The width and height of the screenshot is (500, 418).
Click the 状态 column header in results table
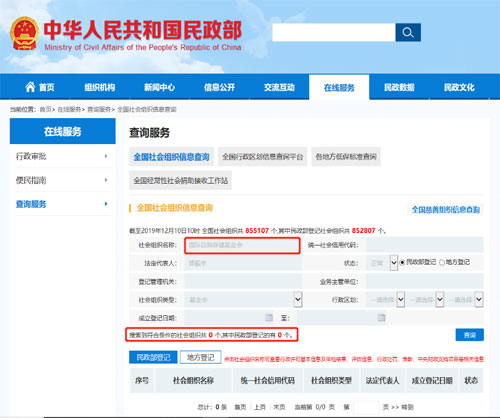pos(471,380)
